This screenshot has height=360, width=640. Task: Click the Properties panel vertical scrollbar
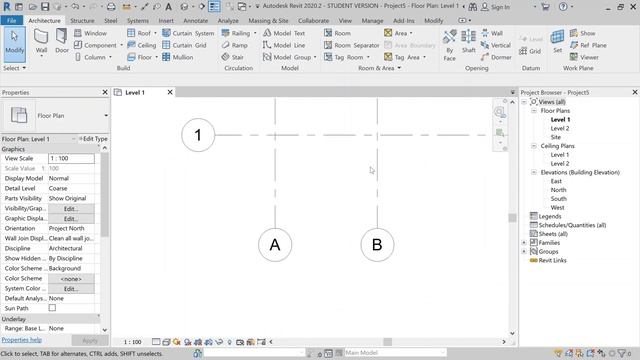104,195
